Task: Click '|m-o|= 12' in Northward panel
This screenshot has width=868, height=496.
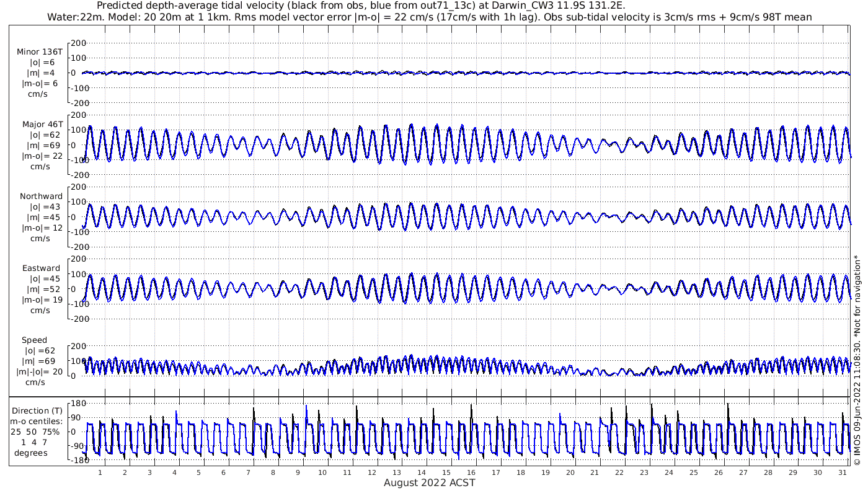Action: coord(42,228)
